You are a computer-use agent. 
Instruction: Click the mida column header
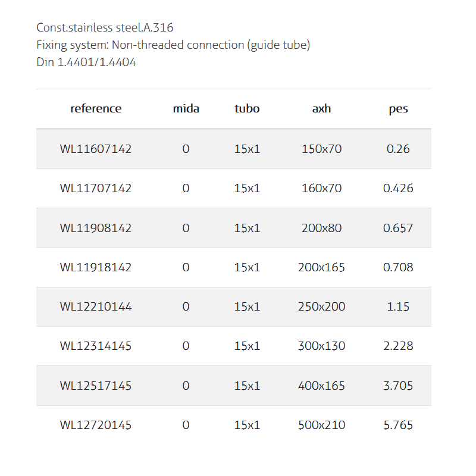(x=186, y=109)
